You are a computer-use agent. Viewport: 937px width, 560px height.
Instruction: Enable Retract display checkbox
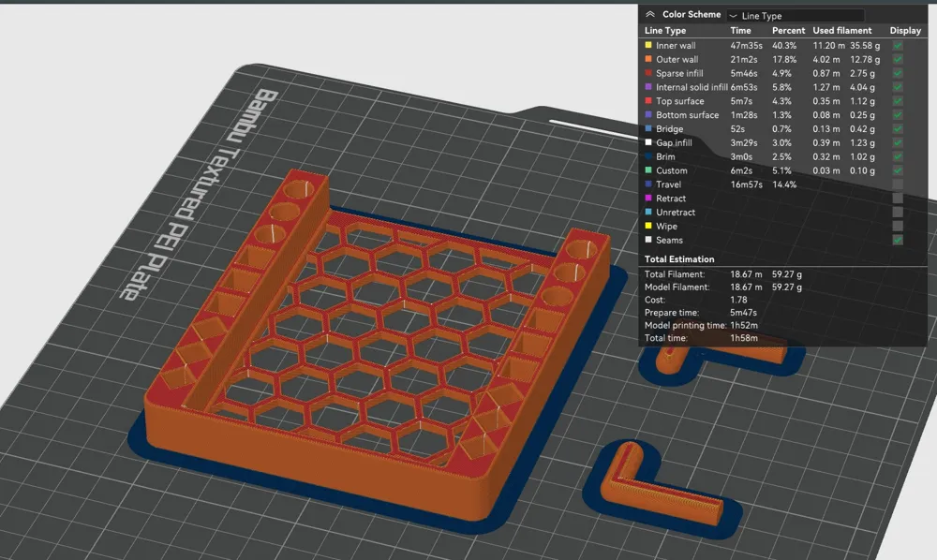coord(898,199)
